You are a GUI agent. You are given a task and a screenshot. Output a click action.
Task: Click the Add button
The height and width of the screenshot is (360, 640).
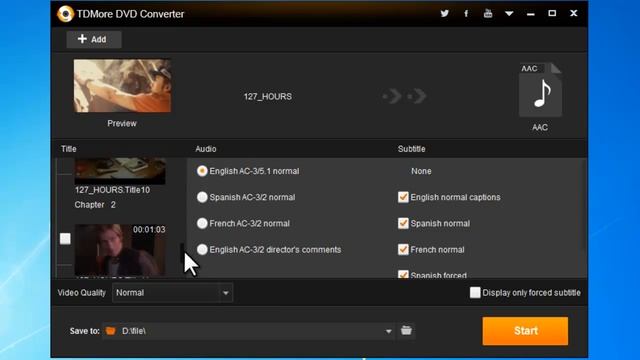click(x=94, y=39)
